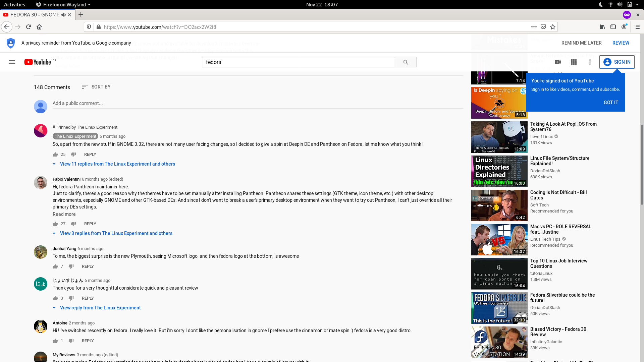Focus the Add a public comment field
The image size is (644, 362).
tap(258, 104)
